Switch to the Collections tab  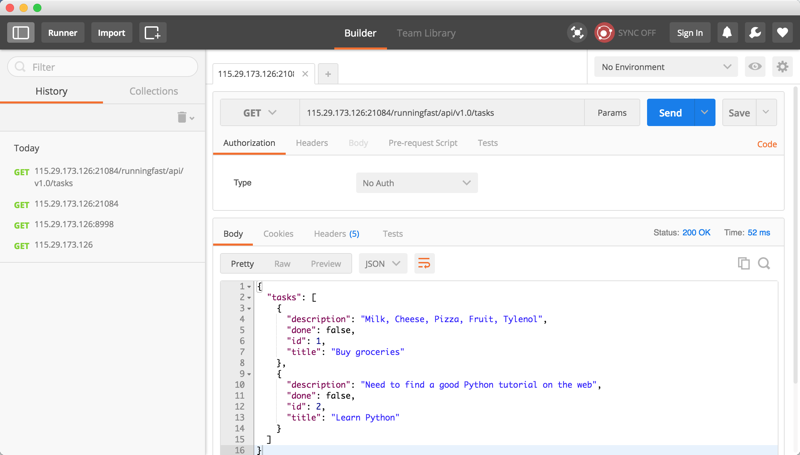(153, 91)
